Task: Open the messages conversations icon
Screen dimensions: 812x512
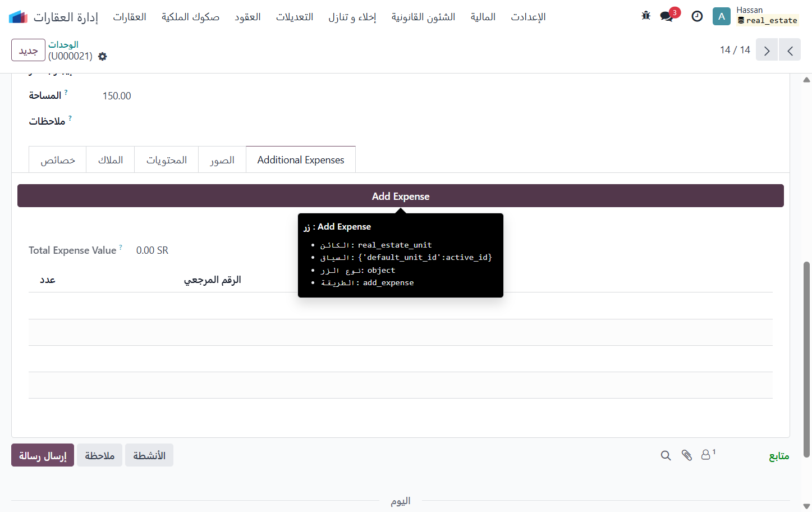Action: [667, 16]
